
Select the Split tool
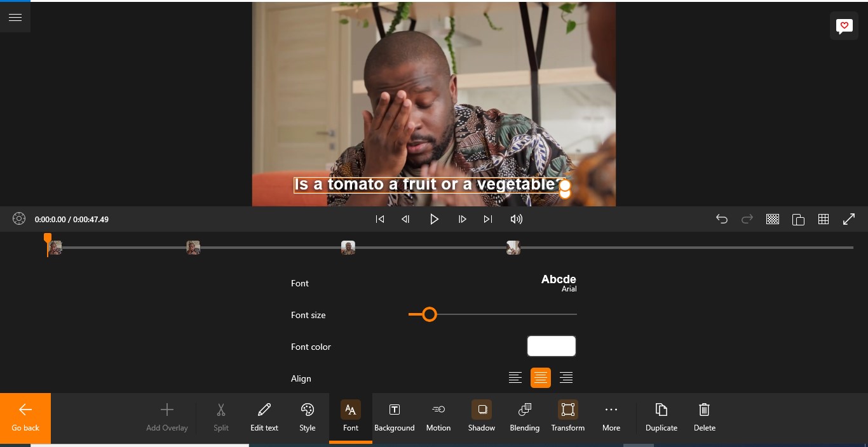click(220, 417)
